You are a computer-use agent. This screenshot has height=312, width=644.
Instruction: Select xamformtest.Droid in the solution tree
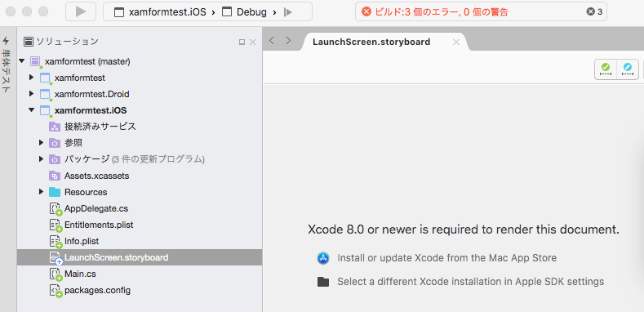(91, 94)
